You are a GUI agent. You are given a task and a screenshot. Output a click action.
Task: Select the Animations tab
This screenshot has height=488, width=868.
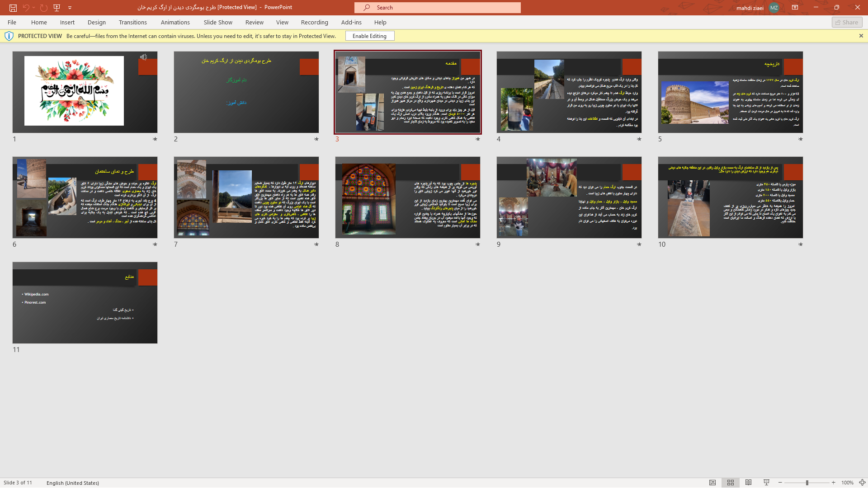click(175, 22)
